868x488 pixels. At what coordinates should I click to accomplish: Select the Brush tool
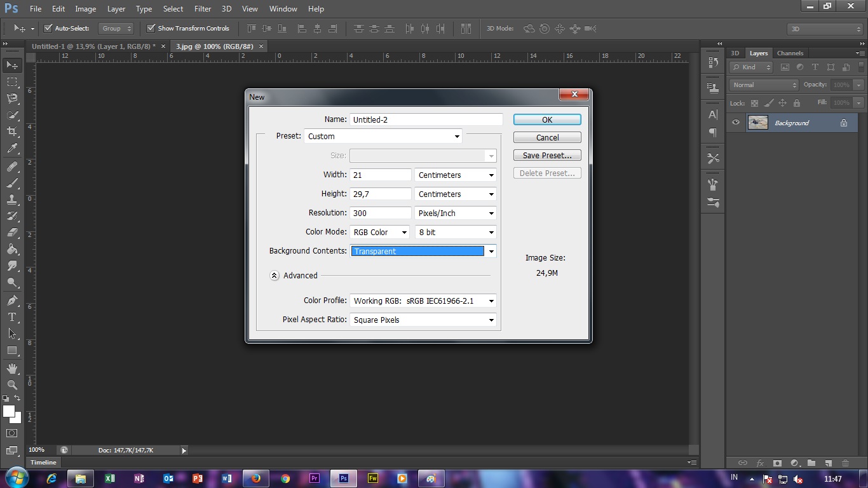(x=12, y=183)
